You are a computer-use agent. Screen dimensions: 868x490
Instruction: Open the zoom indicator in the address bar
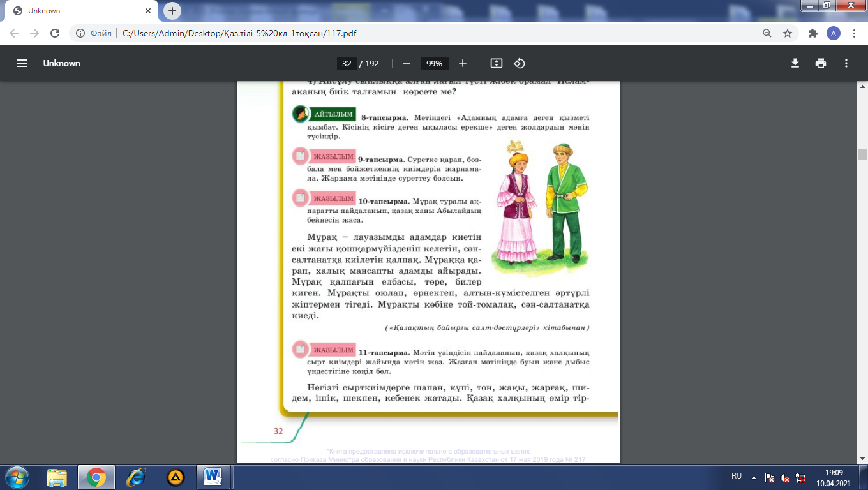coord(767,33)
